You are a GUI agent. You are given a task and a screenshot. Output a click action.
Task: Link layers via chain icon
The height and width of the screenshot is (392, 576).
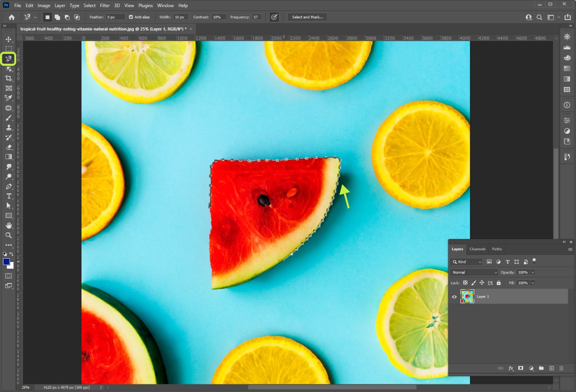coord(500,368)
